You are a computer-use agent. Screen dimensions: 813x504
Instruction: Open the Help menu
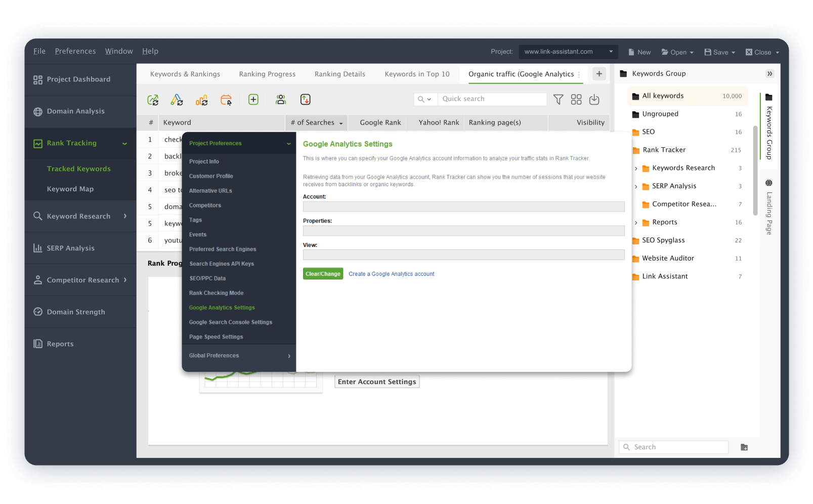(x=150, y=51)
